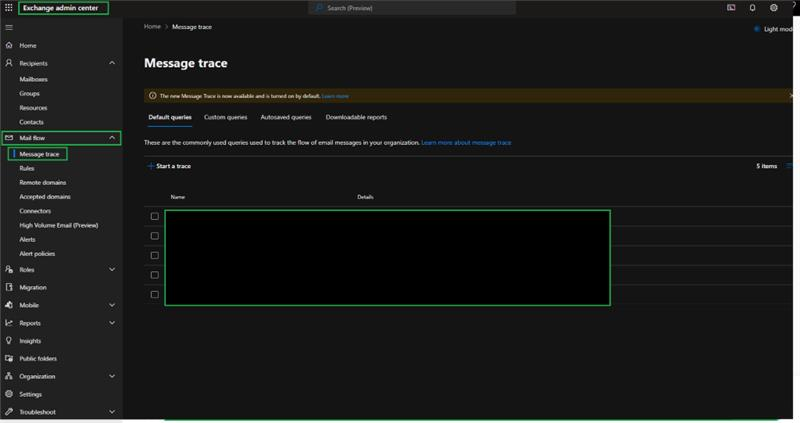
Task: Click the Migration icon in sidebar
Action: (x=9, y=287)
